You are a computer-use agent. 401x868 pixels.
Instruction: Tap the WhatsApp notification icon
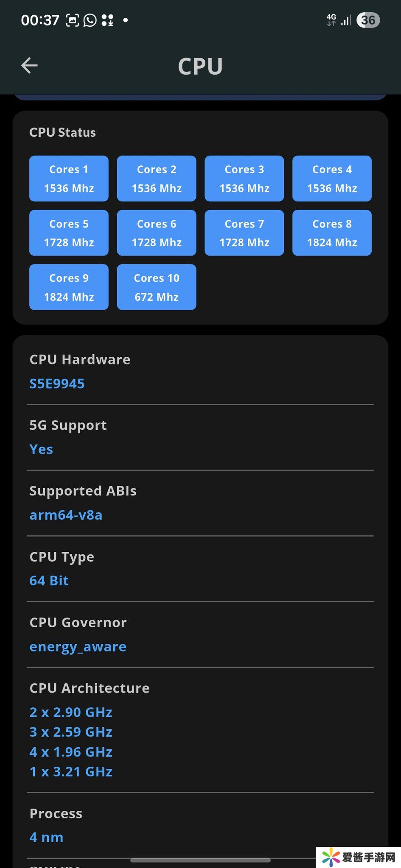[90, 20]
